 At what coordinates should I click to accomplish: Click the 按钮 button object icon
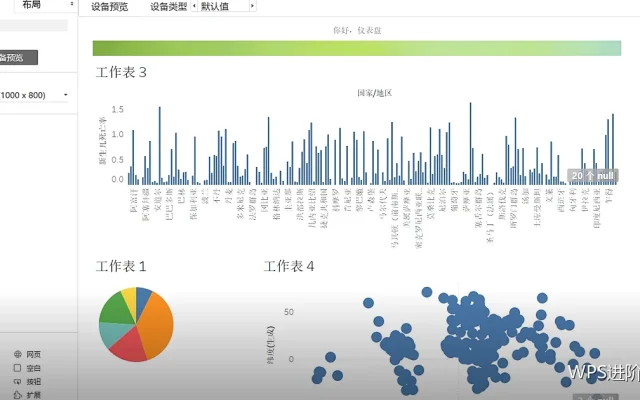pos(18,382)
